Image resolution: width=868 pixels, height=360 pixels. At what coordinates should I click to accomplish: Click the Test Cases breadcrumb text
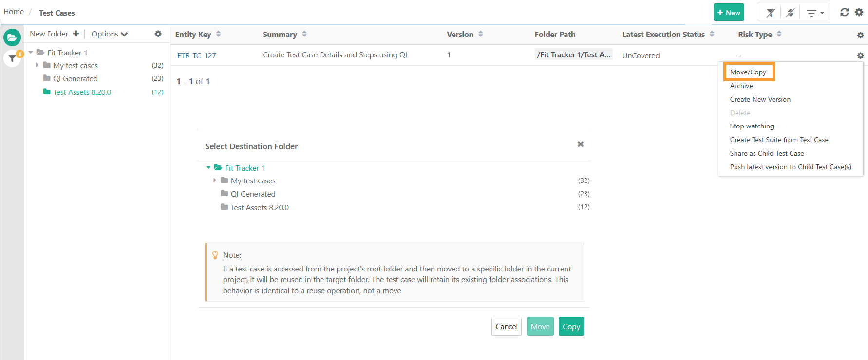[57, 13]
